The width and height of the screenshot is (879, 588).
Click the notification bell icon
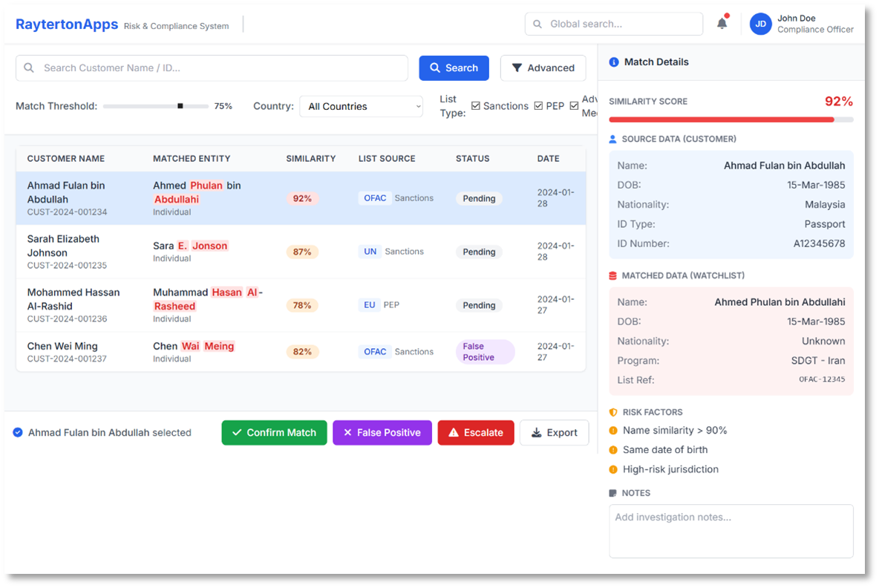(722, 24)
